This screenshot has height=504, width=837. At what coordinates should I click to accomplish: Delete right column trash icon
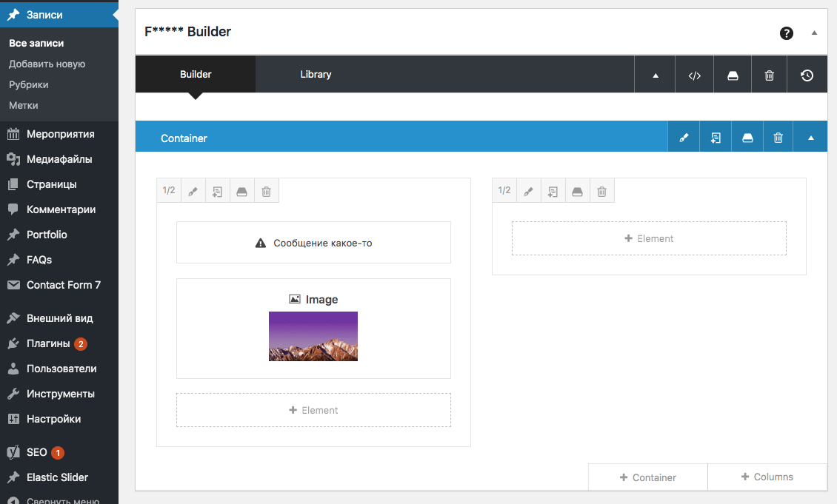pos(601,191)
